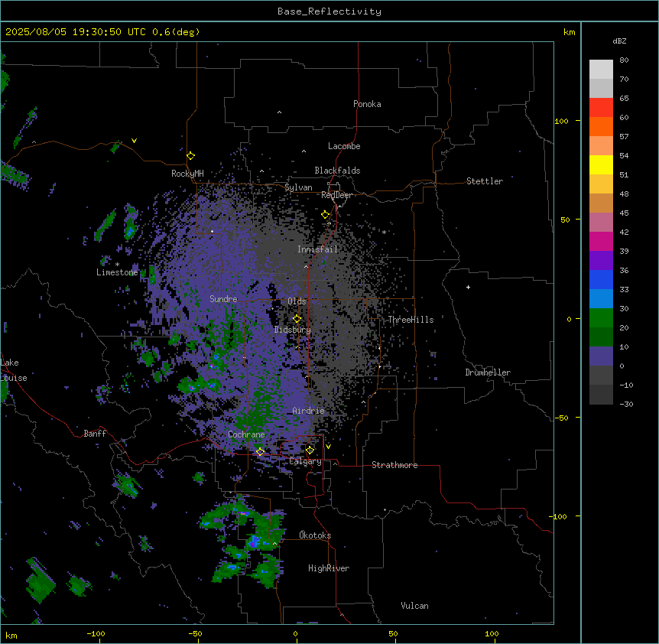Click the yellow diamond marker below RedDeer
The image size is (659, 644).
(x=325, y=215)
